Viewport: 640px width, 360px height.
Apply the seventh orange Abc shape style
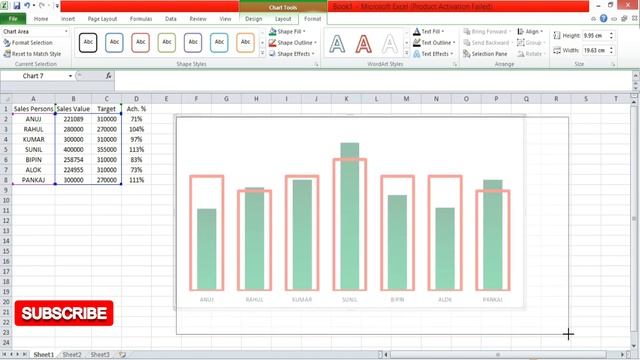(x=245, y=42)
